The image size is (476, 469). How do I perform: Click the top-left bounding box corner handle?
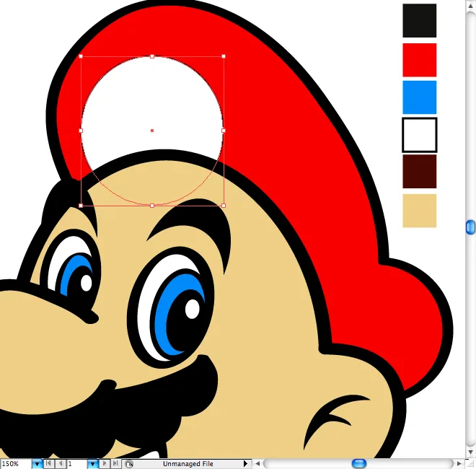click(x=81, y=56)
